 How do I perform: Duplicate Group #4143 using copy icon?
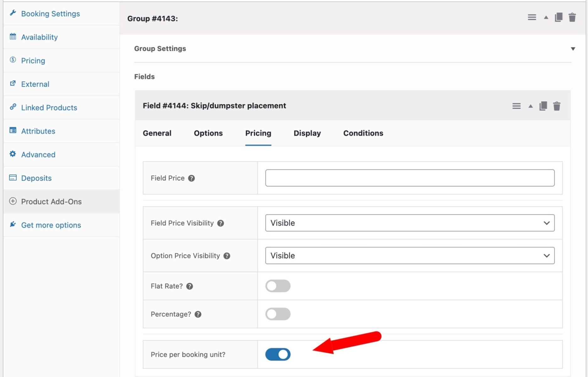(558, 18)
